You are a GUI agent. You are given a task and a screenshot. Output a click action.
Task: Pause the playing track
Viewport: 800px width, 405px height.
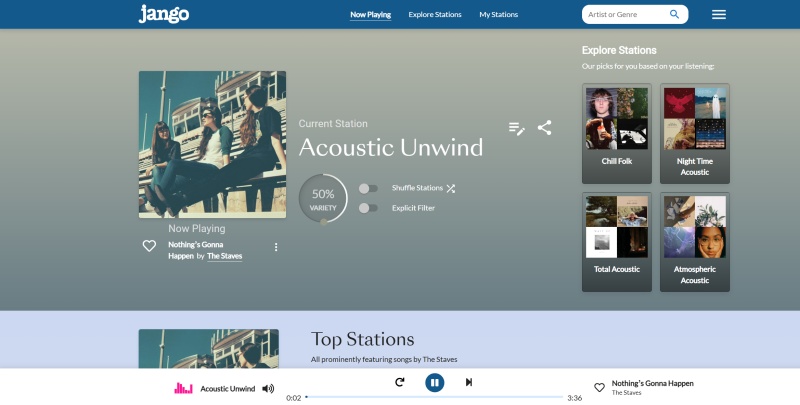434,382
